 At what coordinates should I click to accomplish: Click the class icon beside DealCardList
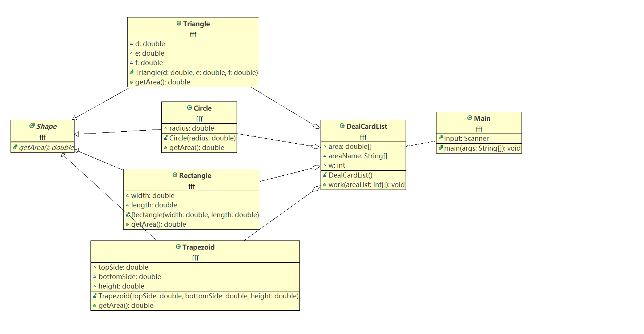point(342,126)
